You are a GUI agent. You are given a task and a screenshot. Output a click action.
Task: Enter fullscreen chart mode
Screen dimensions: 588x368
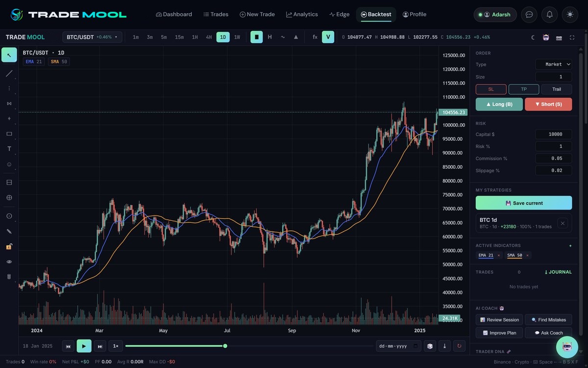tap(572, 37)
